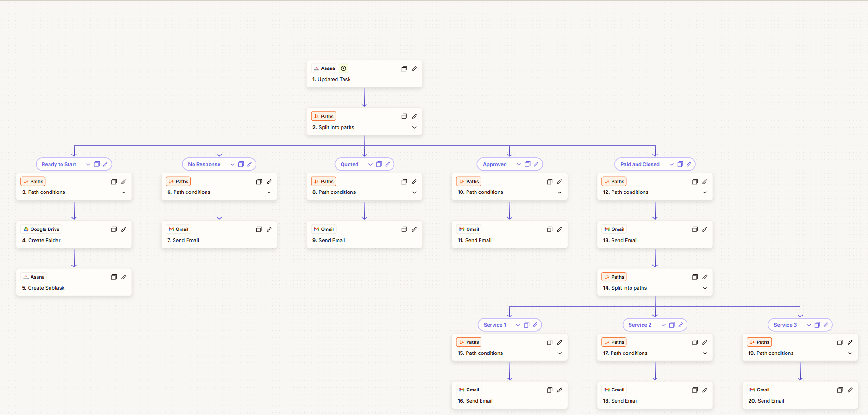868x415 pixels.
Task: Edit the Approved path label
Action: (x=536, y=164)
